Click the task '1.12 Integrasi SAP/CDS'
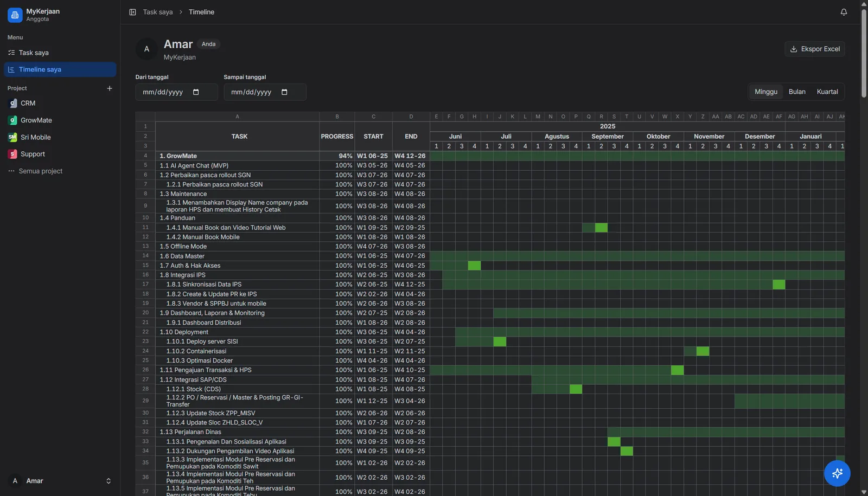Image resolution: width=868 pixels, height=496 pixels. point(193,380)
